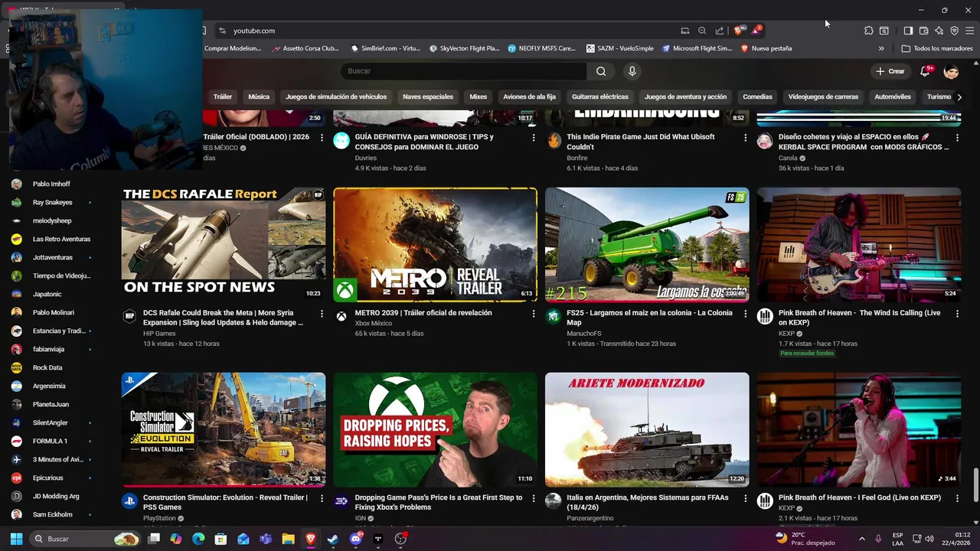Open options menu for DCS Rafale video

click(x=322, y=314)
